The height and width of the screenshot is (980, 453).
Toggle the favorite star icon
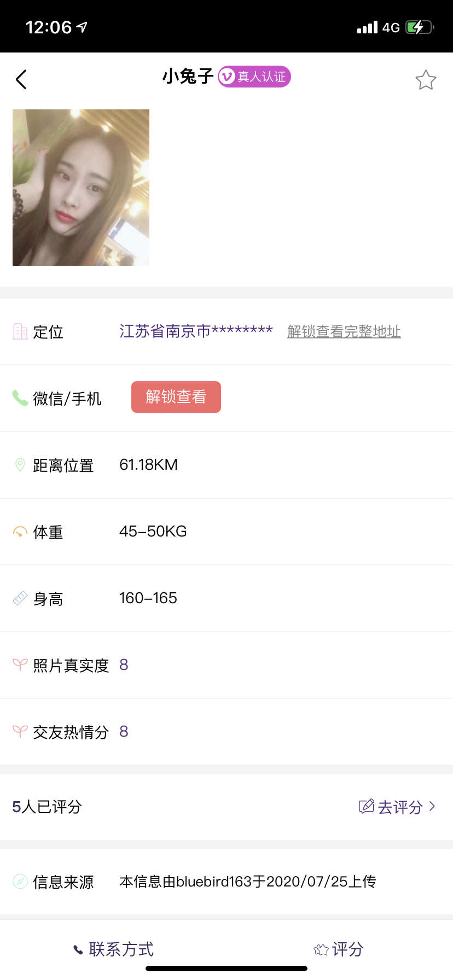click(x=426, y=80)
